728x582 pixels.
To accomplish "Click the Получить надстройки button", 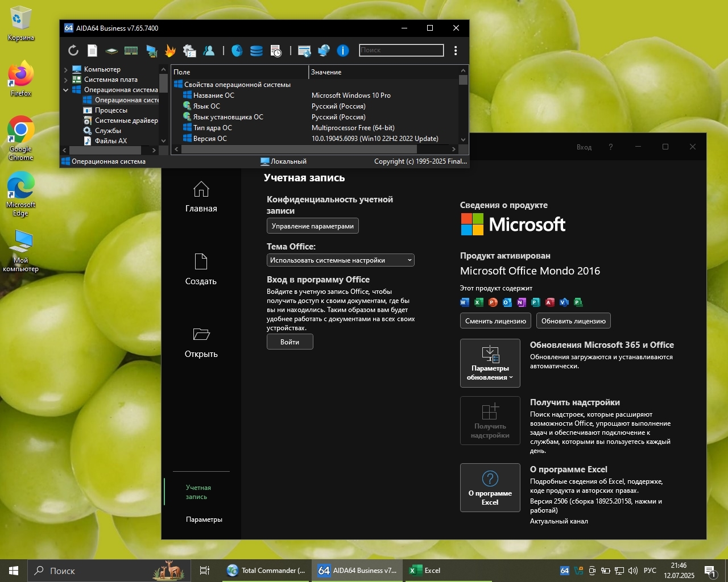I will click(490, 421).
